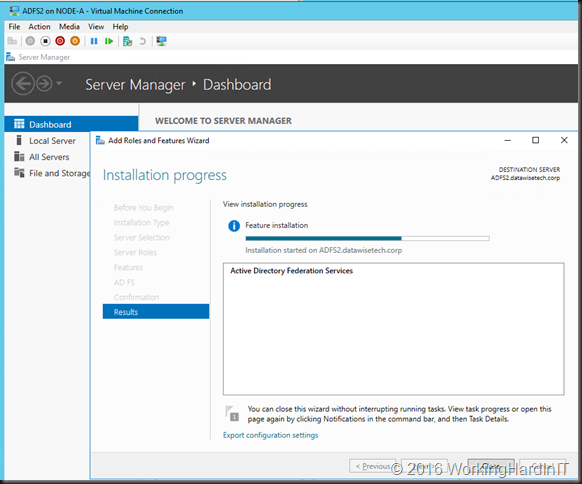Click the wizard Close button
This screenshot has width=582, height=484.
[491, 466]
